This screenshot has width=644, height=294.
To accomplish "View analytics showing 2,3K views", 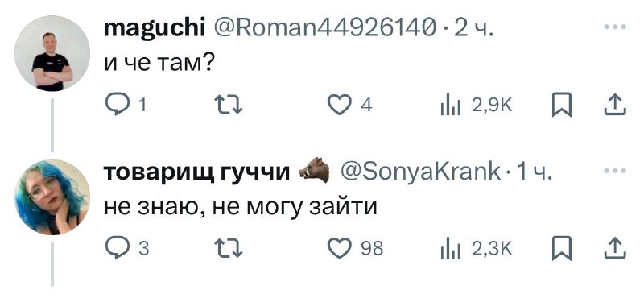I will [x=477, y=249].
